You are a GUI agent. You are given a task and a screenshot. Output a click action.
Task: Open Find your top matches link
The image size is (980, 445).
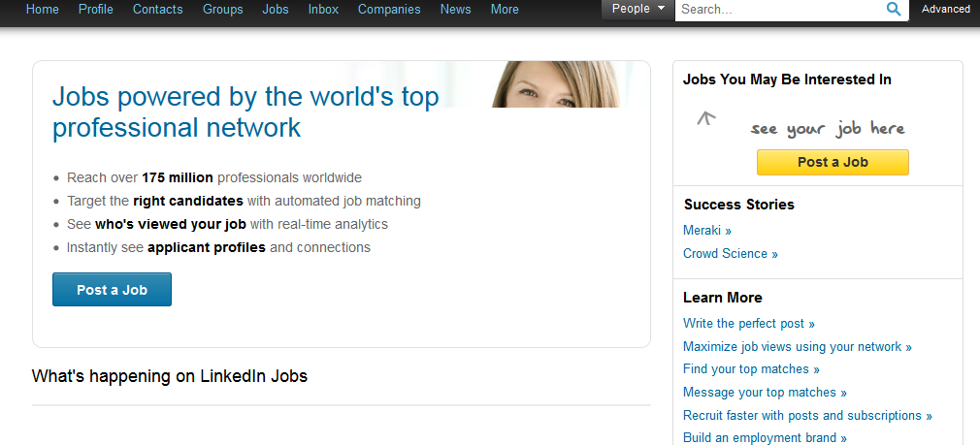[751, 368]
